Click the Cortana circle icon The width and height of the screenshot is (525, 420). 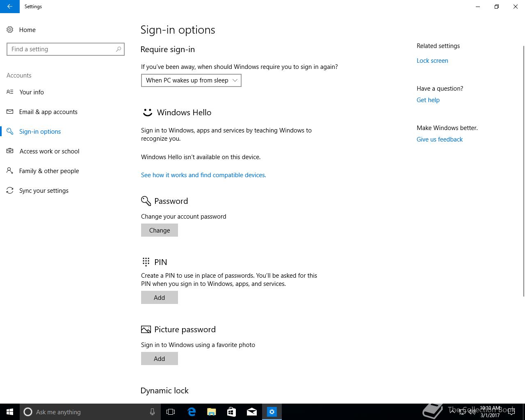tap(28, 412)
